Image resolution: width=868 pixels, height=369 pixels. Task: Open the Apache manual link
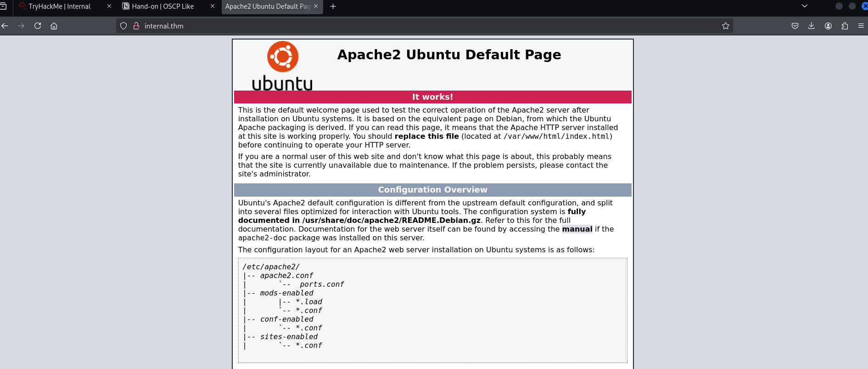coord(577,229)
